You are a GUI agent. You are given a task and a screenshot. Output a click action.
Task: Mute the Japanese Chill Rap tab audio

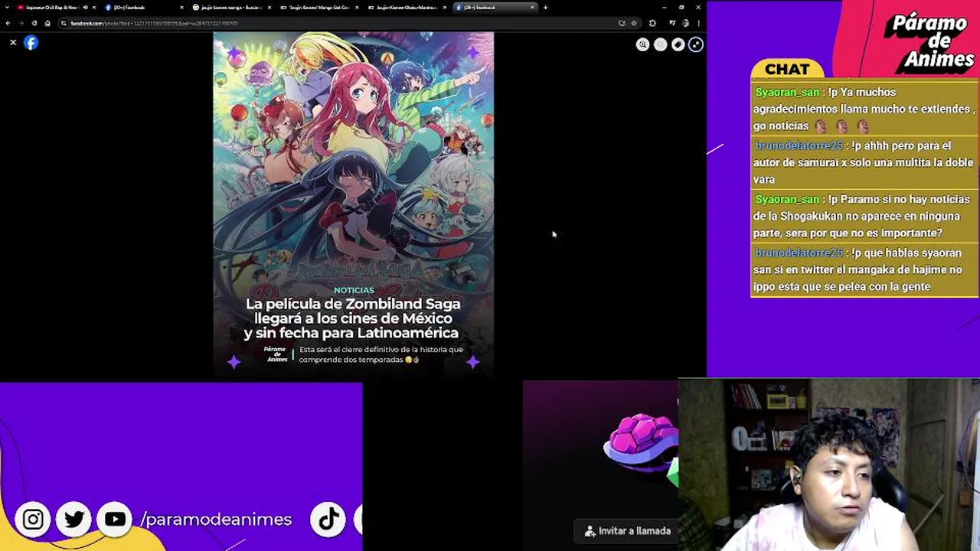coord(85,8)
